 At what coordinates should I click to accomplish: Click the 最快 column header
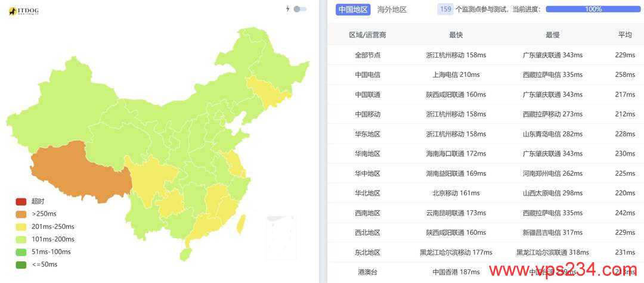(x=456, y=35)
